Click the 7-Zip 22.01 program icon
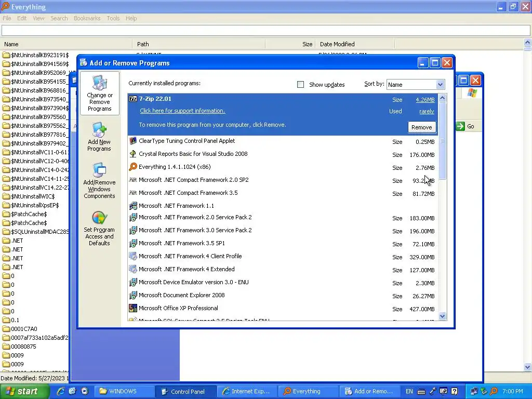This screenshot has height=399, width=532. (x=133, y=99)
